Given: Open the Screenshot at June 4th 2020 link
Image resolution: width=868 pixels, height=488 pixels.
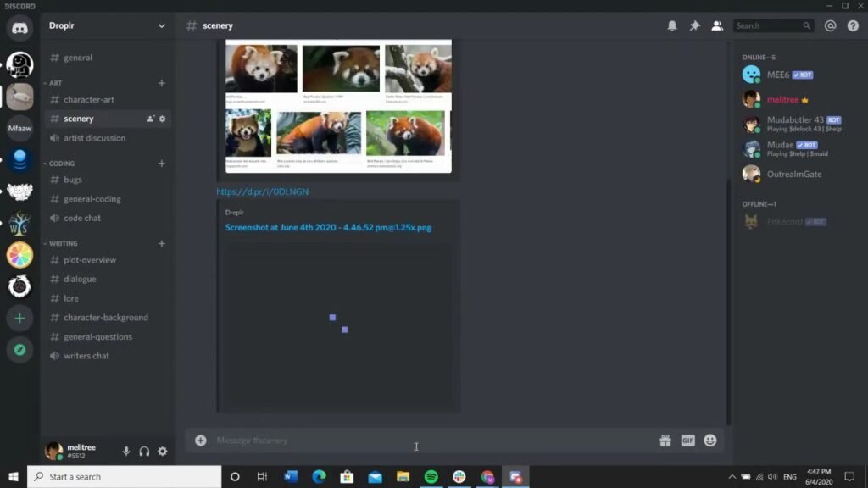Looking at the screenshot, I should pos(328,227).
